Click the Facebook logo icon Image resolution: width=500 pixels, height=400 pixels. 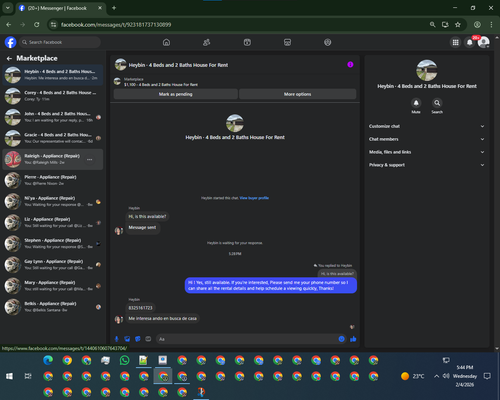(10, 42)
